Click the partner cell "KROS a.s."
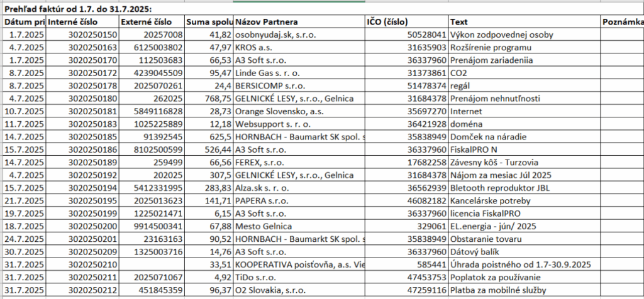Screen dimensions: 644x299 pyautogui.click(x=299, y=48)
